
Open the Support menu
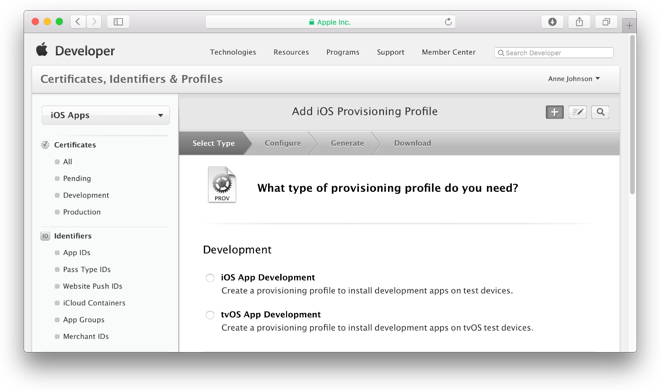(x=390, y=52)
